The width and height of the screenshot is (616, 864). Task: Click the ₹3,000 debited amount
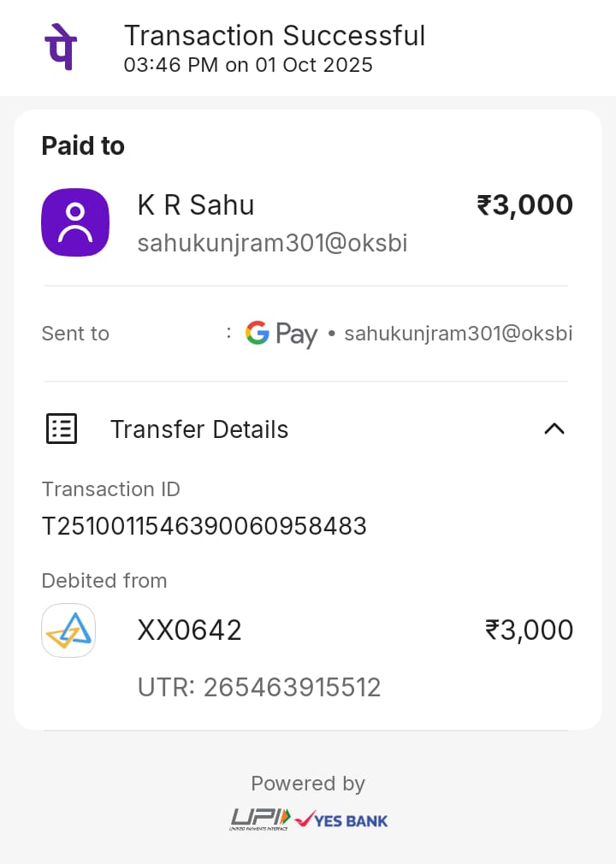(x=529, y=630)
